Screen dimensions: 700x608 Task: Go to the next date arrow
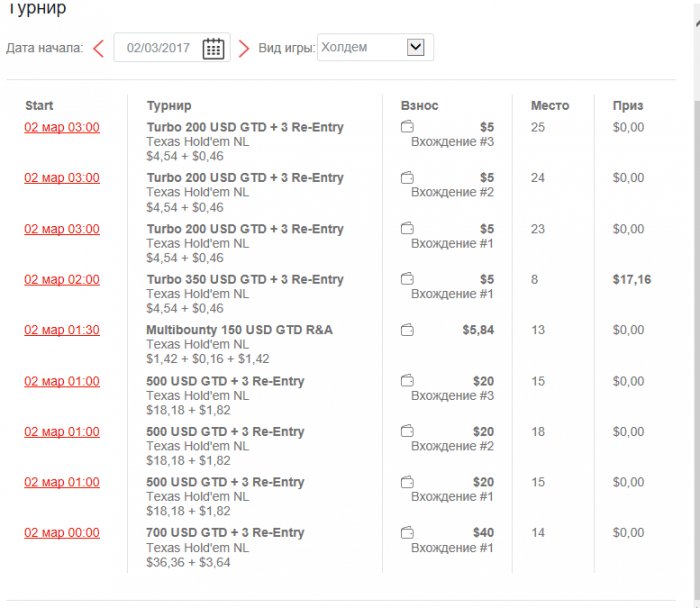tap(244, 48)
